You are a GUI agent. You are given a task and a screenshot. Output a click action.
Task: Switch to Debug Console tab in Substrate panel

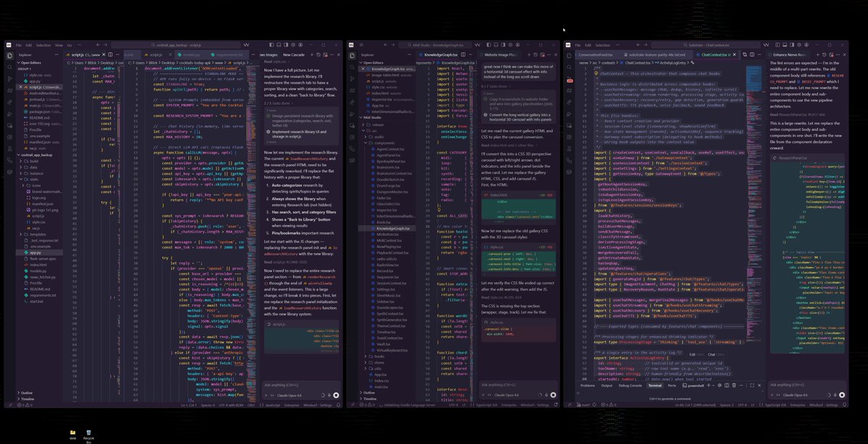(630, 385)
